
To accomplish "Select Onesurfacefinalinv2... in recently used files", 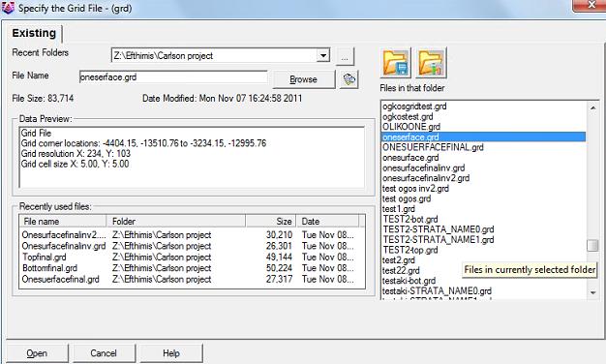I will click(x=63, y=235).
